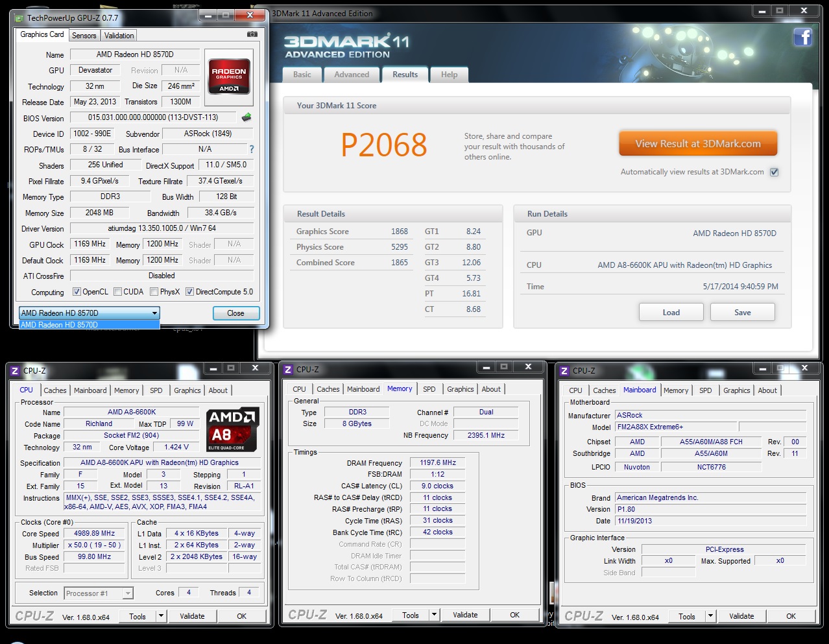Viewport: 829px width, 644px height.
Task: Click the middle CPU-Z window Z icon
Action: tap(288, 370)
